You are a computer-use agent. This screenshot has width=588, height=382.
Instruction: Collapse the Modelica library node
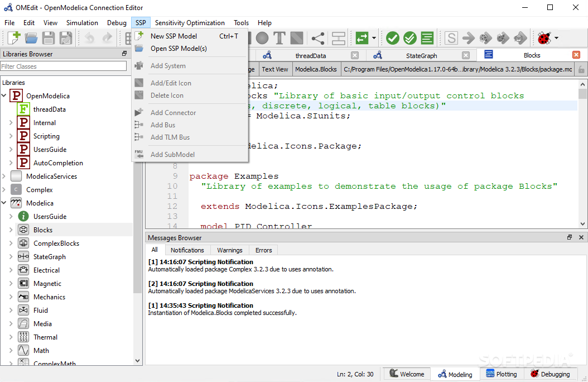pos(4,203)
